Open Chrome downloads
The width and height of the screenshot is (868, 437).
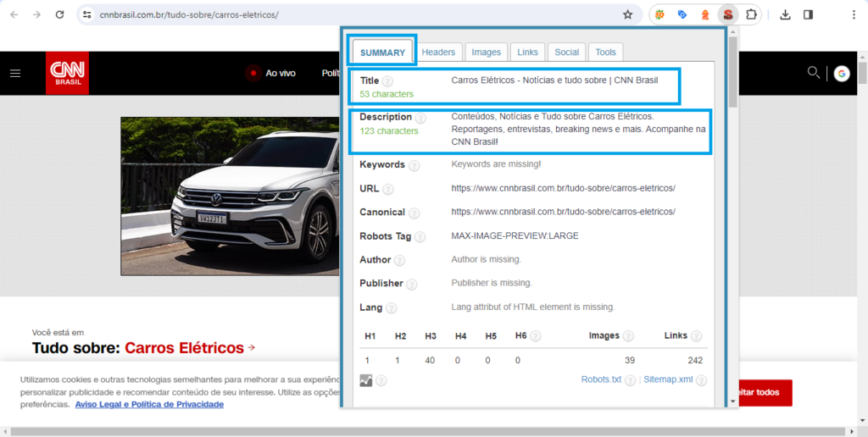coord(785,15)
